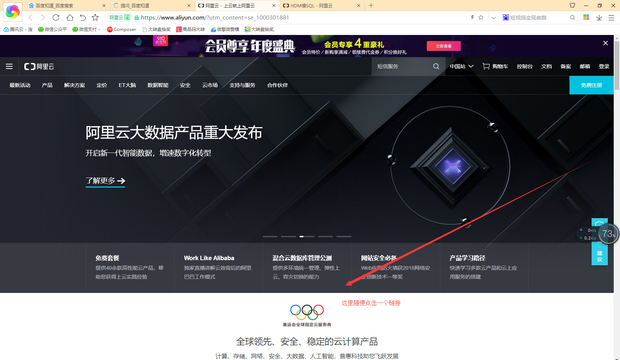The width and height of the screenshot is (620, 360).
Task: Open the 微信支付 bookmark
Action: point(86,29)
